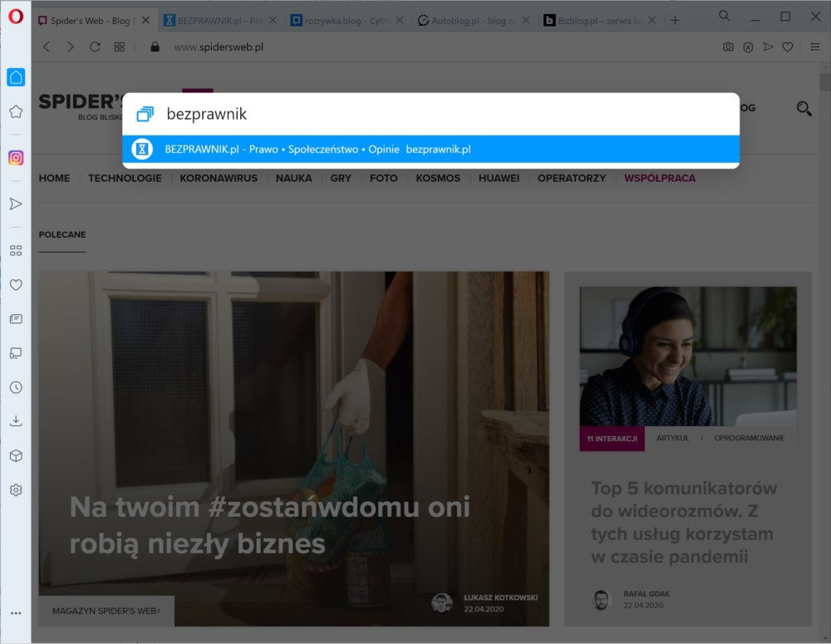Select the BEZPRAWNIK.pl search result
Image resolution: width=831 pixels, height=644 pixels.
click(x=430, y=150)
